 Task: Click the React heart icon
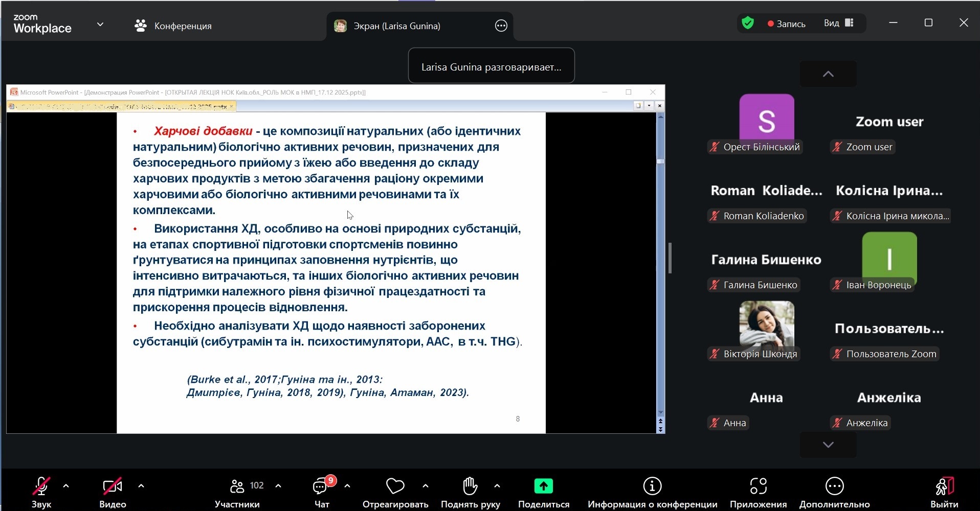pos(395,486)
